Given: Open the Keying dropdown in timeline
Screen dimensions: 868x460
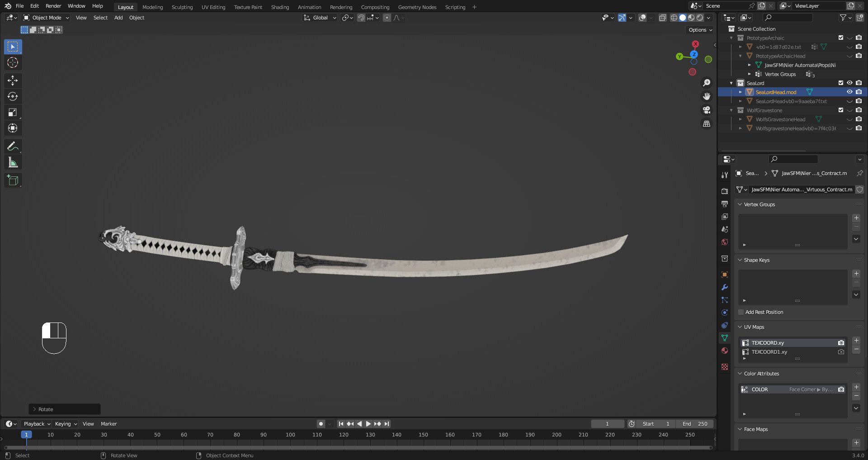Looking at the screenshot, I should pos(66,424).
